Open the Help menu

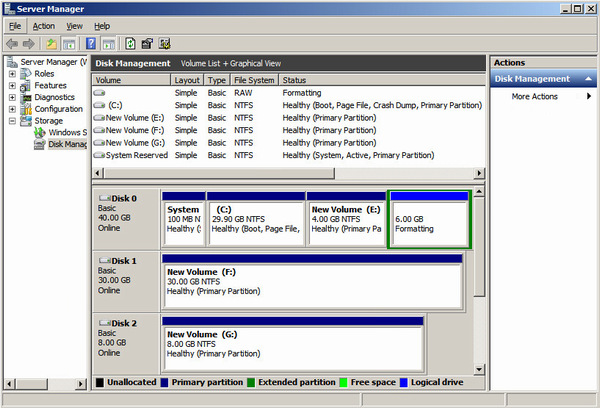click(102, 26)
